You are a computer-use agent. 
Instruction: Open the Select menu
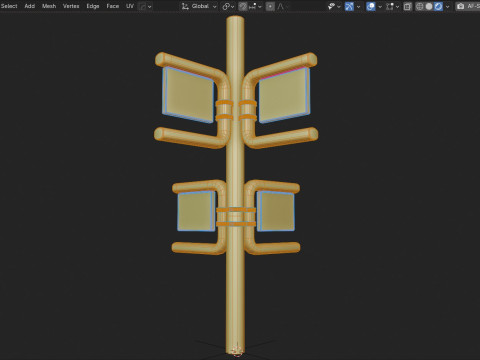point(9,6)
